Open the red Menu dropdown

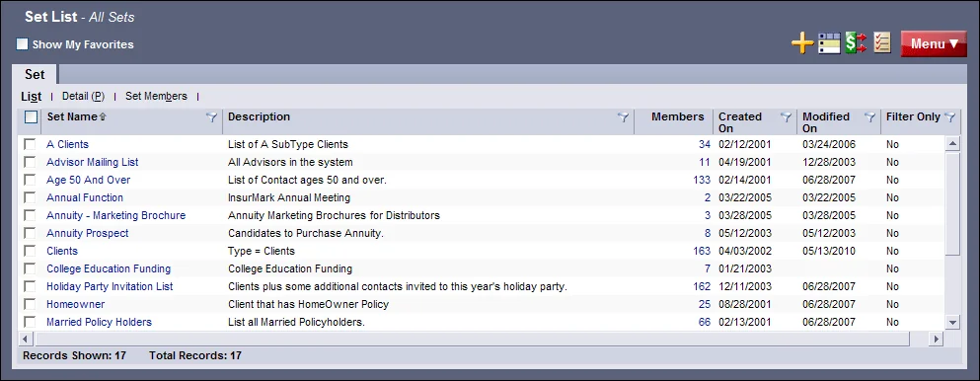[x=934, y=43]
